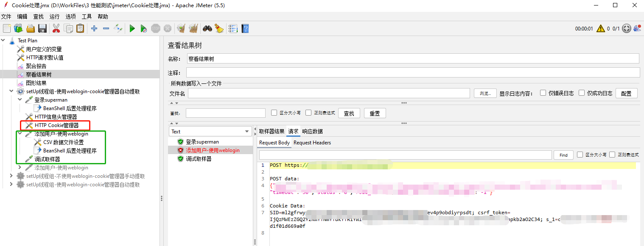The height and width of the screenshot is (246, 644).
Task: Focus the 文件名 file name field
Action: [x=329, y=93]
